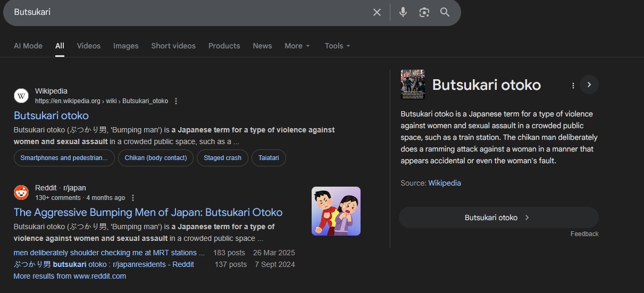Viewport: 644px width, 293px height.
Task: Click the Wikipedia favicon in first result
Action: click(x=21, y=96)
